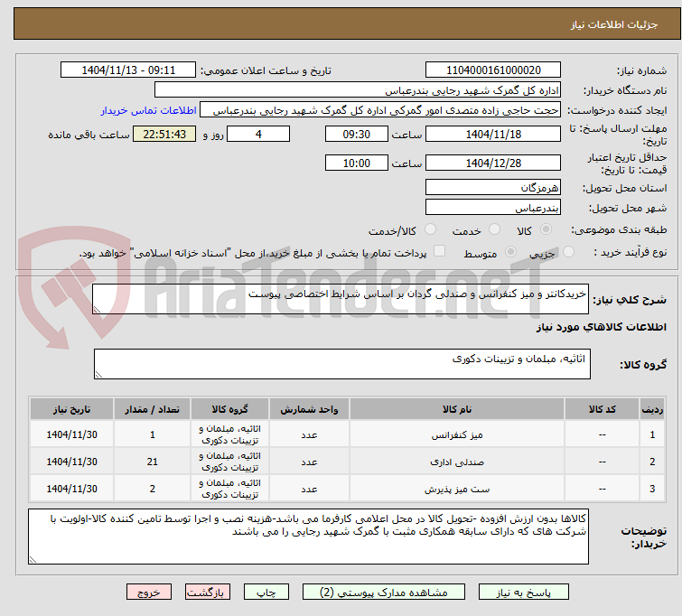
Task: Click the response deadline date 1404/11/18
Action: 493,134
